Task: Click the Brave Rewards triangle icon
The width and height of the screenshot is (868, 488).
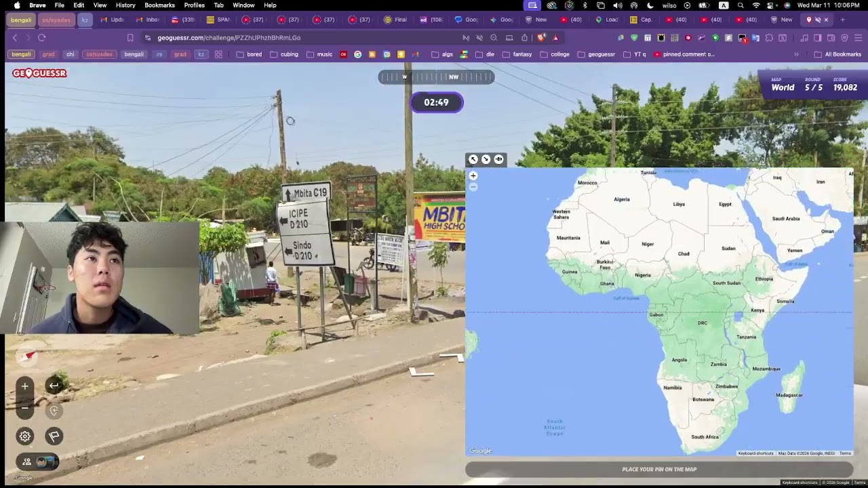Action: (x=555, y=38)
